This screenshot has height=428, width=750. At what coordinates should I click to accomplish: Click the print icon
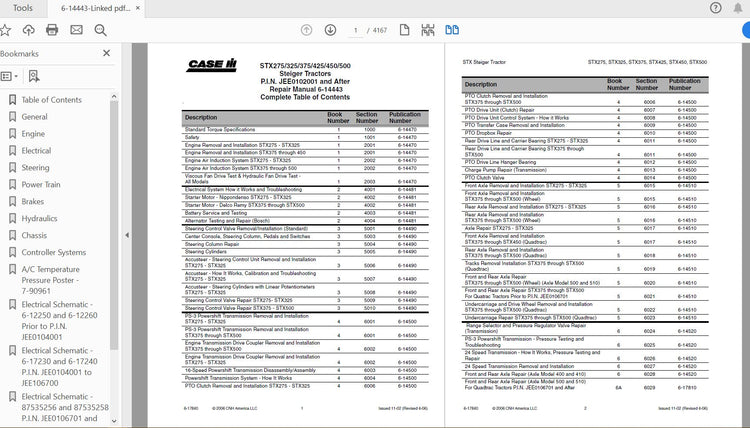[52, 30]
